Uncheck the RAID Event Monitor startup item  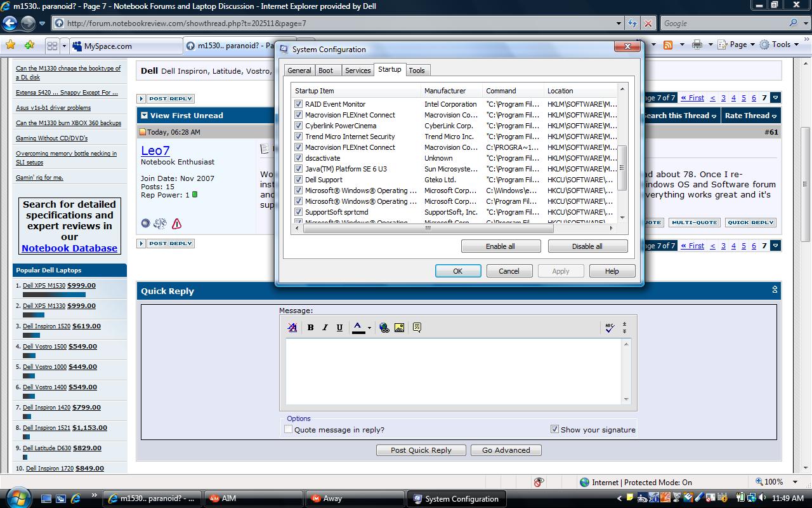click(298, 104)
